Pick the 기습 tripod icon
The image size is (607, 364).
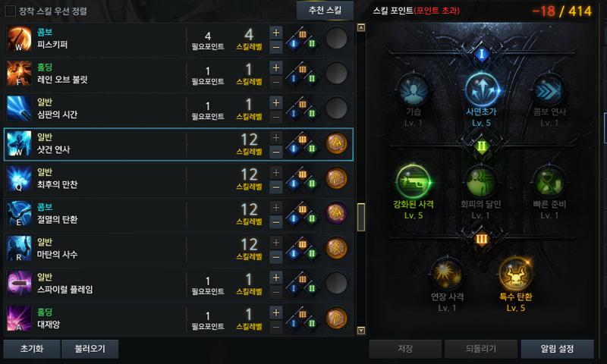tap(413, 90)
